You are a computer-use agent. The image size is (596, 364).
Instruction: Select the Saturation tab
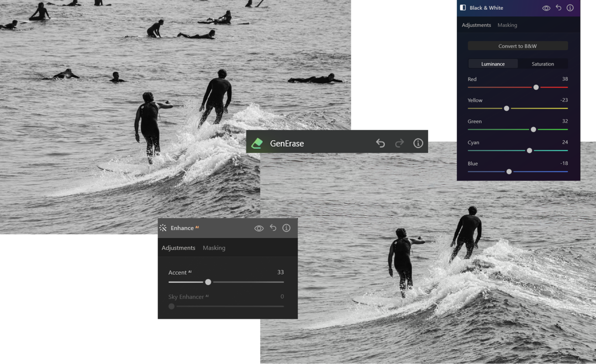pos(543,64)
